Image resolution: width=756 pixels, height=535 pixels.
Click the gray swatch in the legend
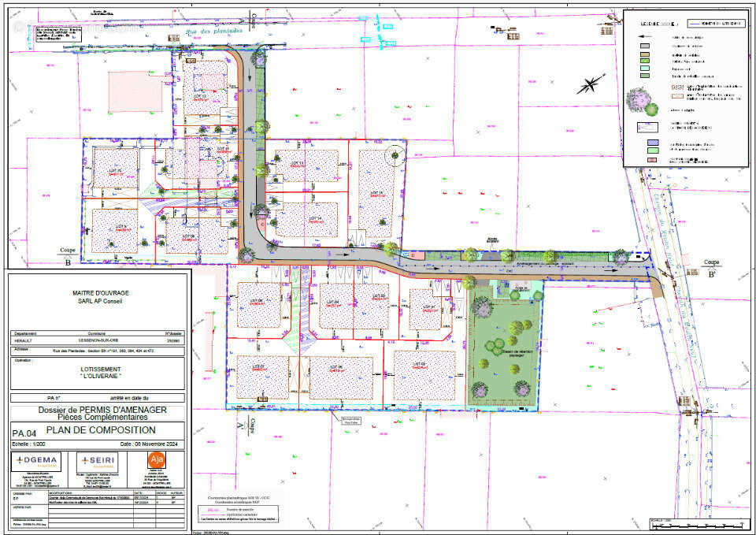coord(644,46)
